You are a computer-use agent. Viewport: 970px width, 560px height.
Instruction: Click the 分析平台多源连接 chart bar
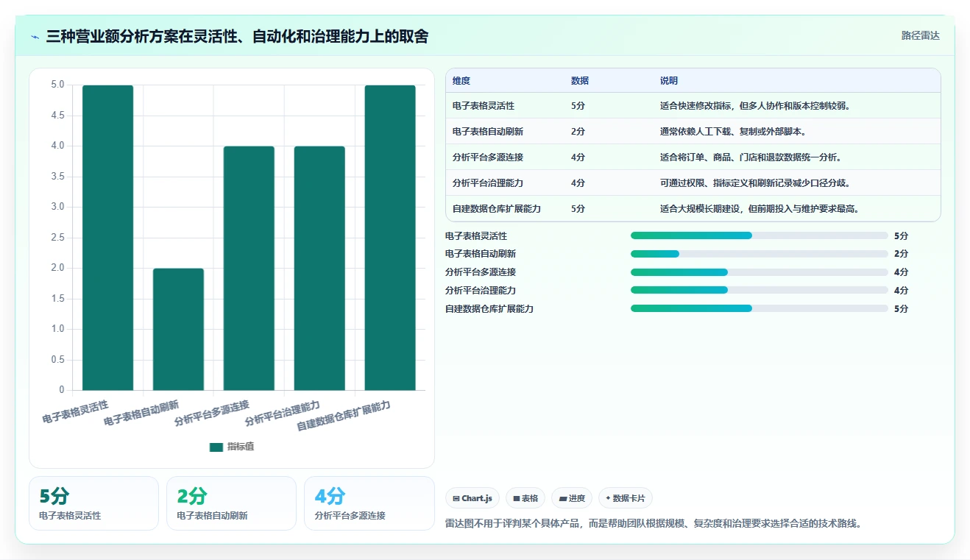click(x=249, y=268)
